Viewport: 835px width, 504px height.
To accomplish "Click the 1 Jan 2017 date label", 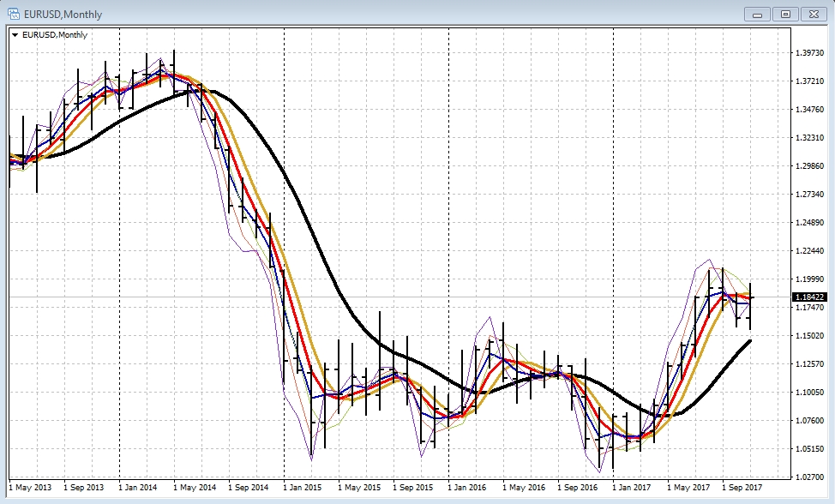I will tap(633, 488).
